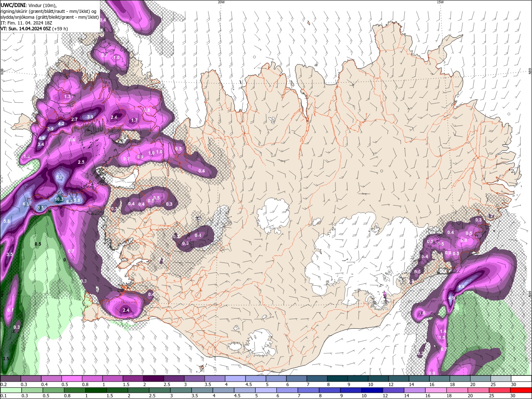Pick lightest green swatch starting lower legend
This screenshot has height=399, width=532.
pyautogui.click(x=10, y=390)
